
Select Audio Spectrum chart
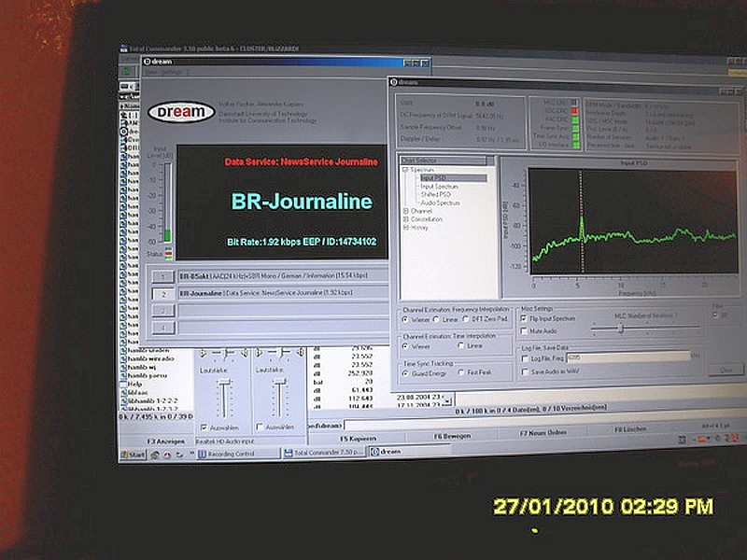[441, 203]
